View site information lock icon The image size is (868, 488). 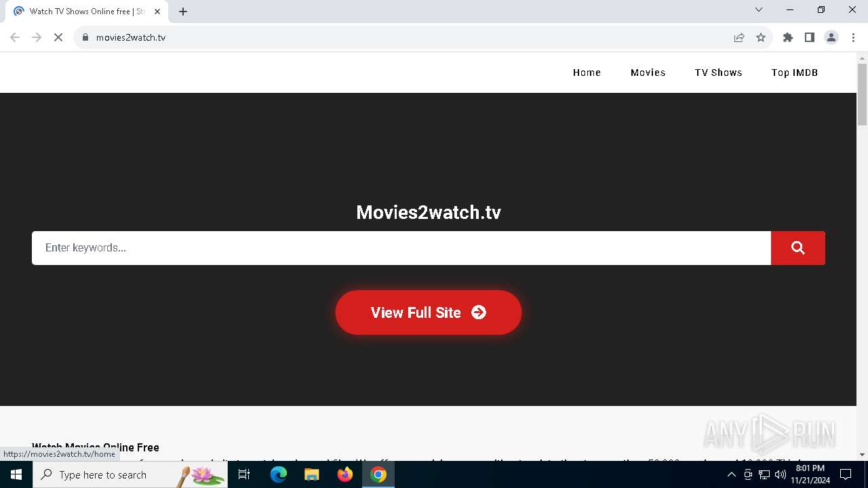(85, 37)
